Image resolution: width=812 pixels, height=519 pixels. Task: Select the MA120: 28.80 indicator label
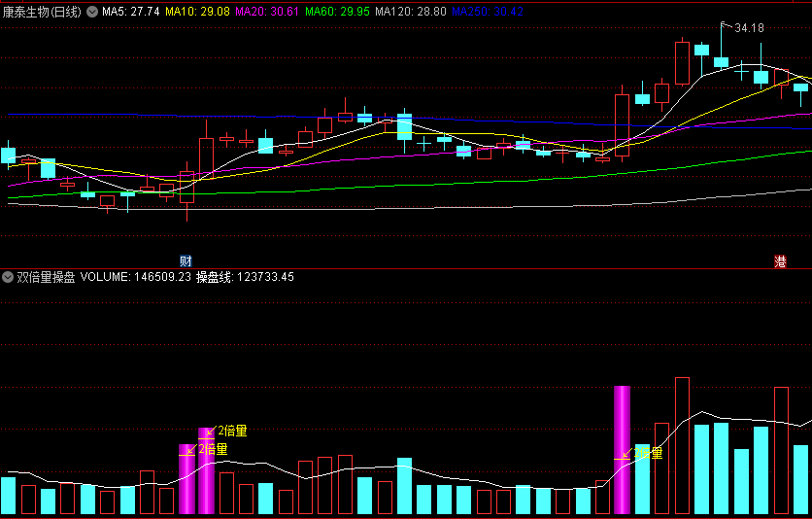coord(411,12)
